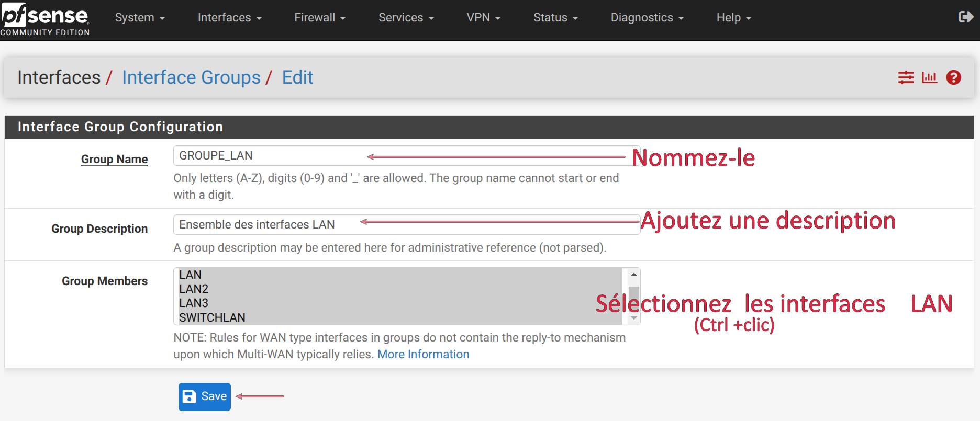Open the Status menu
Image resolution: width=980 pixels, height=421 pixels.
coord(555,18)
